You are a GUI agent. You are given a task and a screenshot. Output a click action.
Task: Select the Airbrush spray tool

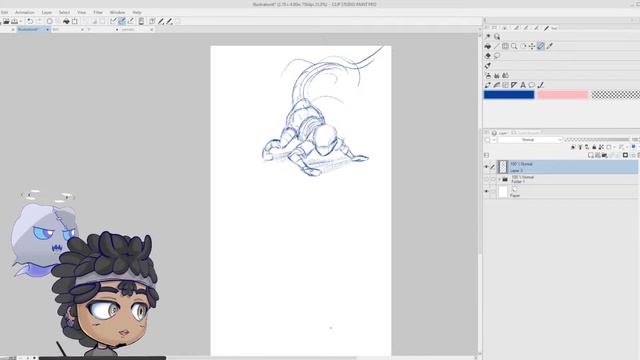[488, 76]
